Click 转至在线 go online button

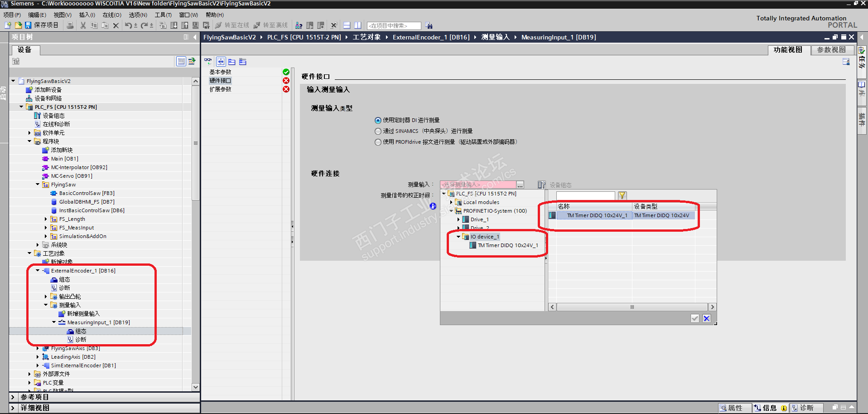[x=232, y=25]
